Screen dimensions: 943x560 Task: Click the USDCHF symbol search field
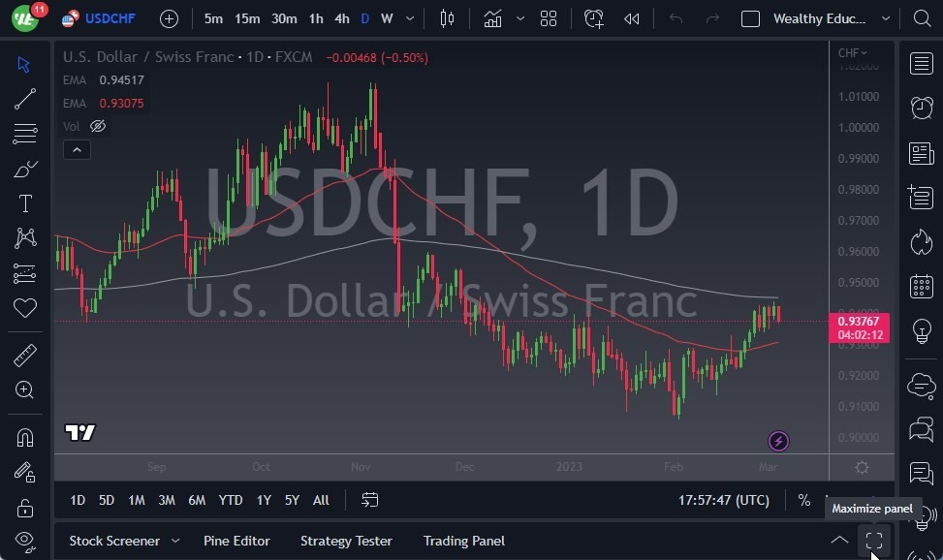point(109,17)
